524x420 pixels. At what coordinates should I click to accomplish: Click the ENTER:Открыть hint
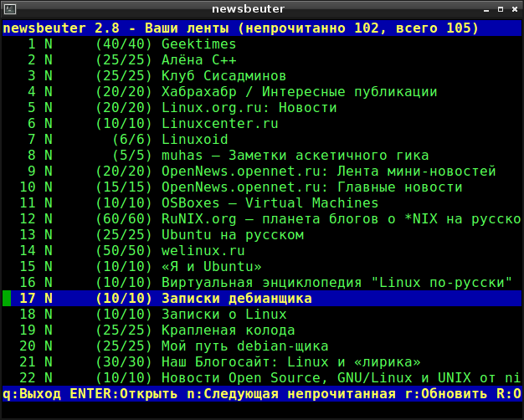(x=124, y=394)
